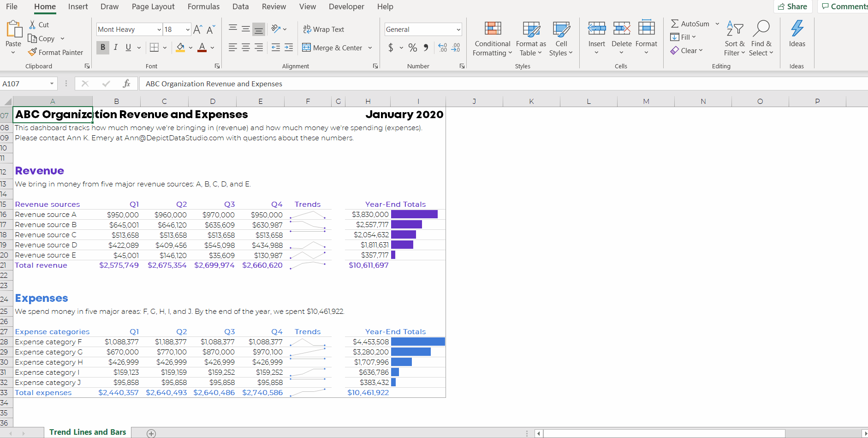Click the AutoSum button

690,24
